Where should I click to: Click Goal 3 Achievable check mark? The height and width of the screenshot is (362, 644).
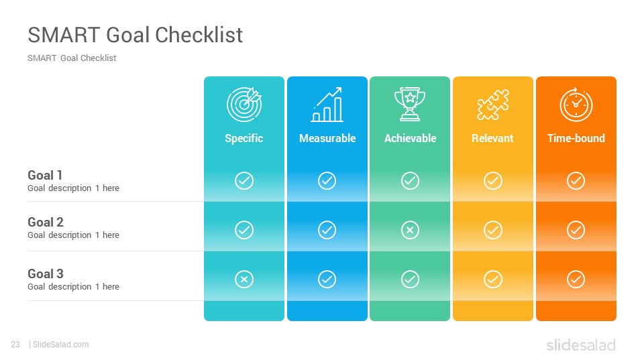click(x=410, y=279)
